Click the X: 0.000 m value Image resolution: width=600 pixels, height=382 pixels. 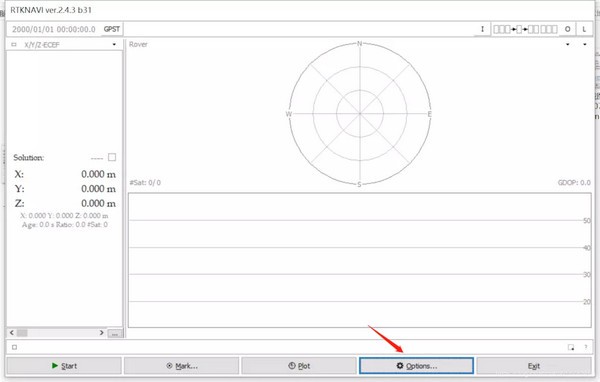tap(98, 174)
